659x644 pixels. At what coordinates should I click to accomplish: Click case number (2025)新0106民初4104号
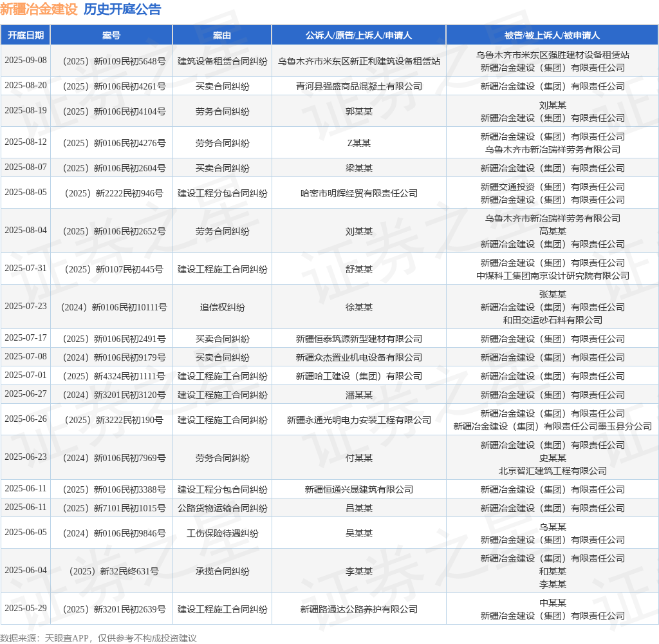coord(114,111)
